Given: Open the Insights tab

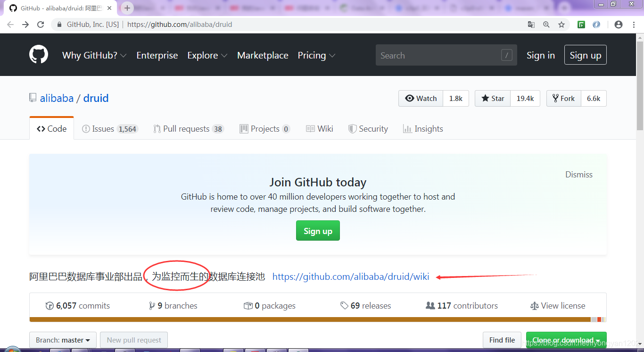Looking at the screenshot, I should [x=423, y=129].
